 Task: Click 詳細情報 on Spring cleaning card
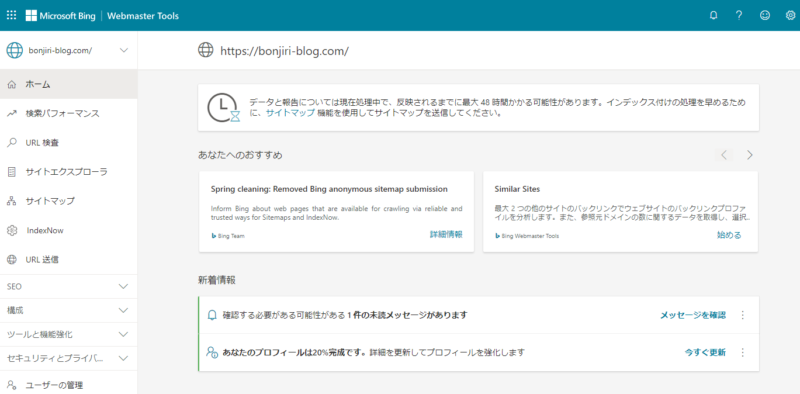(x=446, y=235)
